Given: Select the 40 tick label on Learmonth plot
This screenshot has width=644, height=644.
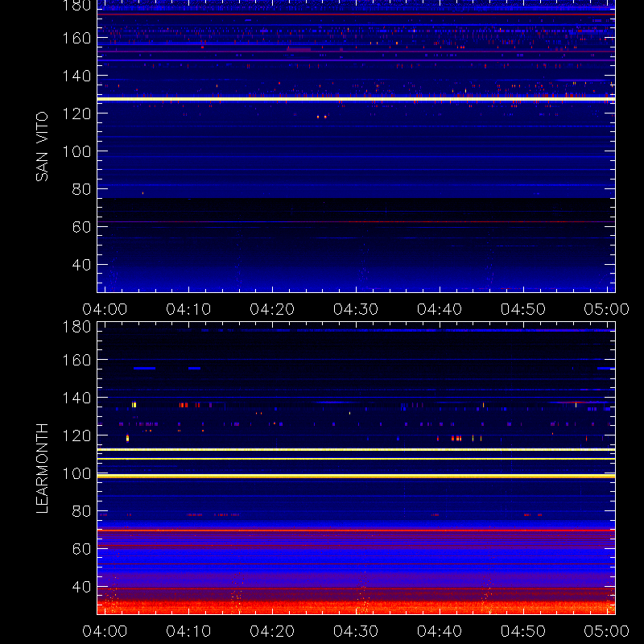Looking at the screenshot, I should coord(81,587).
